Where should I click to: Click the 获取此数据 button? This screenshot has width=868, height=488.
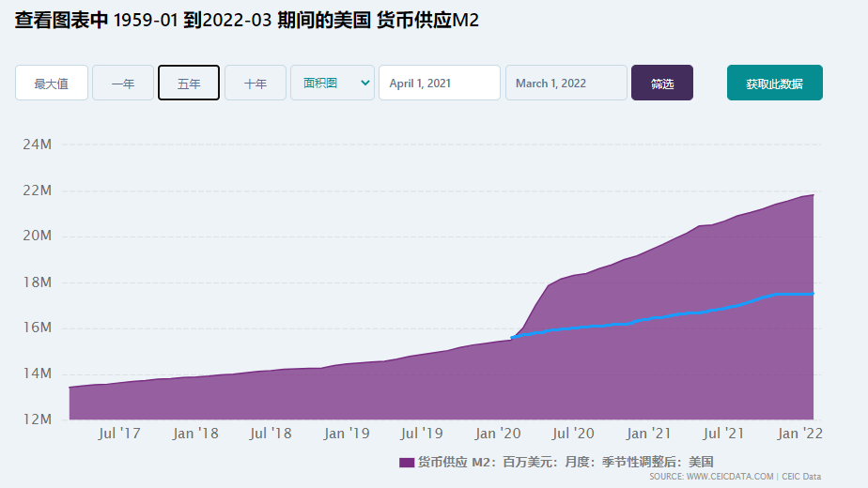tap(774, 83)
